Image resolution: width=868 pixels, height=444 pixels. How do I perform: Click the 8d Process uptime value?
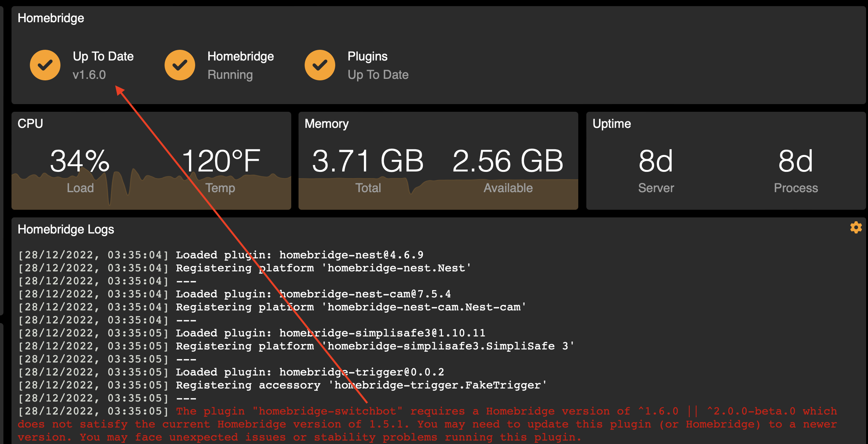(x=796, y=161)
